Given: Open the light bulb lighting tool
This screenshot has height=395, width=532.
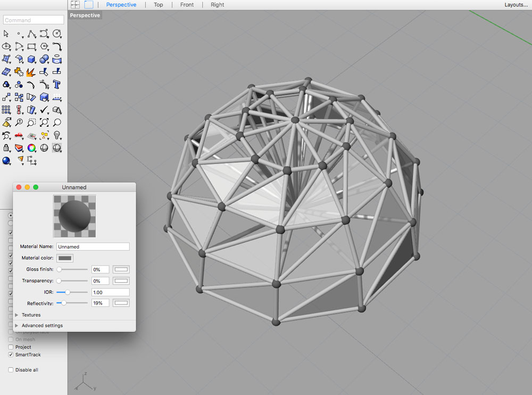Looking at the screenshot, I should pyautogui.click(x=57, y=136).
